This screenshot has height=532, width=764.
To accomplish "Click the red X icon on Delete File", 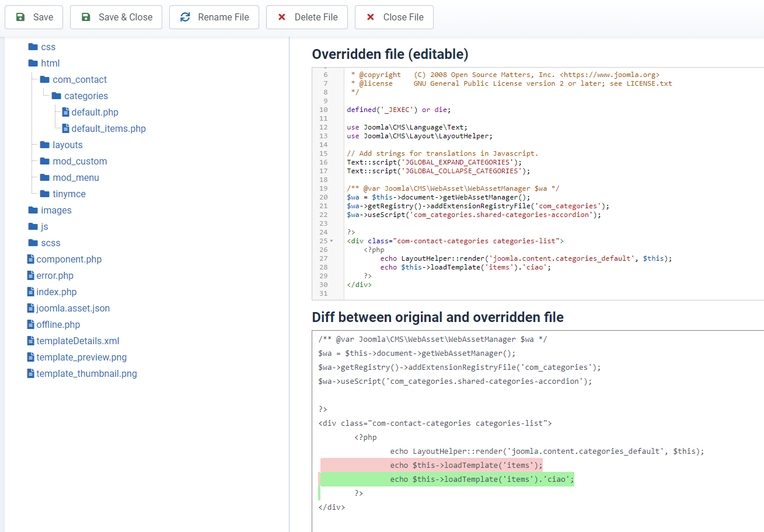I will (282, 17).
